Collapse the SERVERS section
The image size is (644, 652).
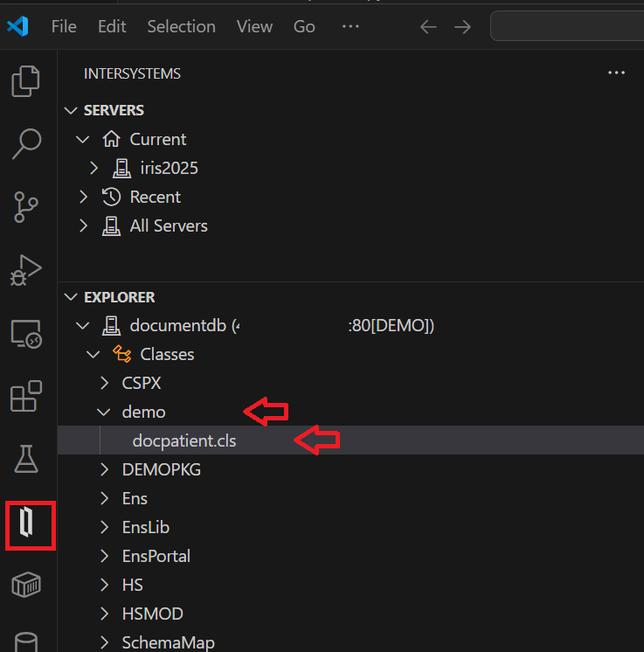tap(71, 110)
